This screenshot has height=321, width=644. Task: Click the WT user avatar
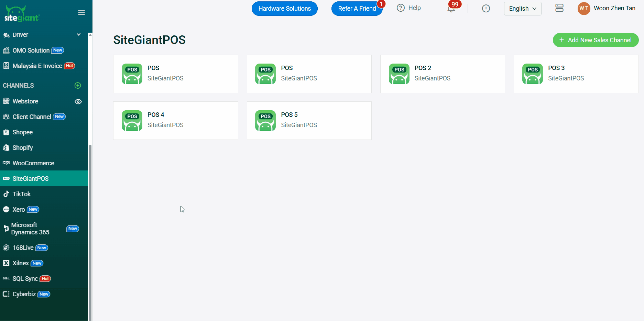pos(583,9)
